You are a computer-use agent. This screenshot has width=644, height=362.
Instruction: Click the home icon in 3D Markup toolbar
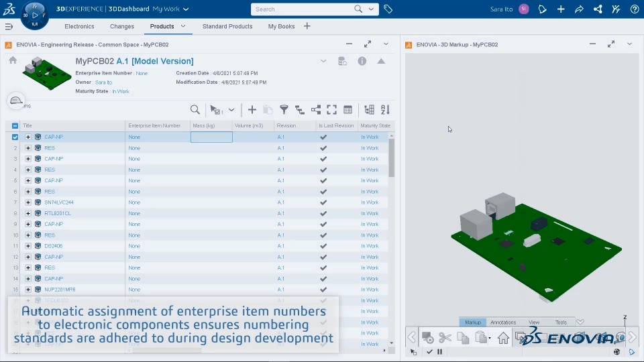point(503,338)
